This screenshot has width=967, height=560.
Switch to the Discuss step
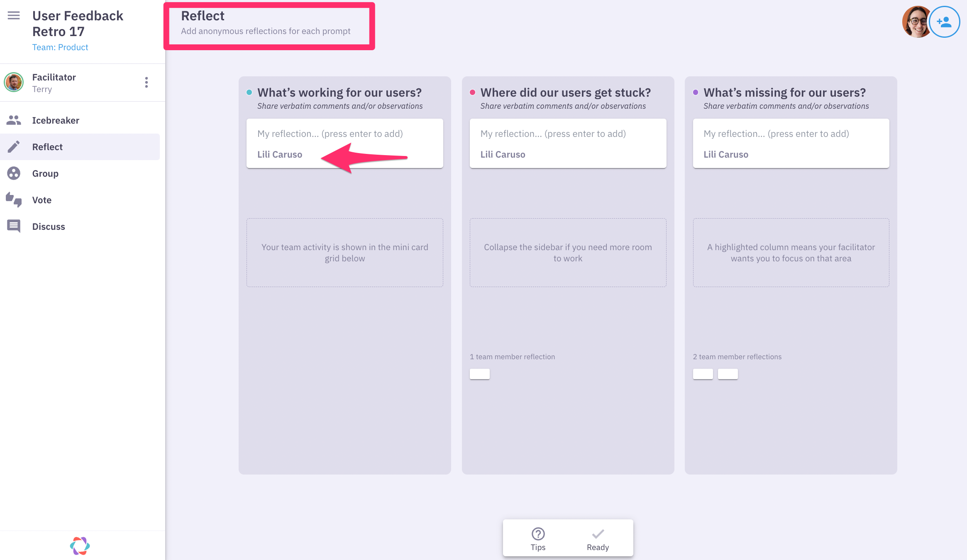(49, 226)
